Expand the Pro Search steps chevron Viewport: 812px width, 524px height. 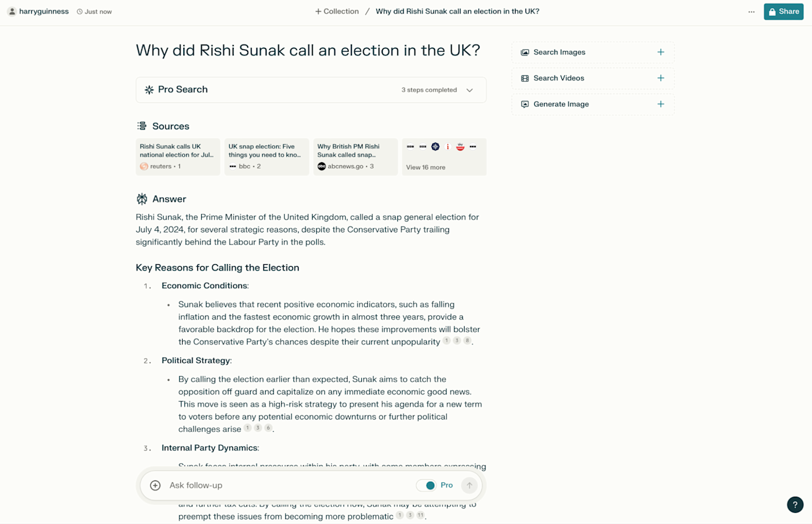tap(470, 90)
